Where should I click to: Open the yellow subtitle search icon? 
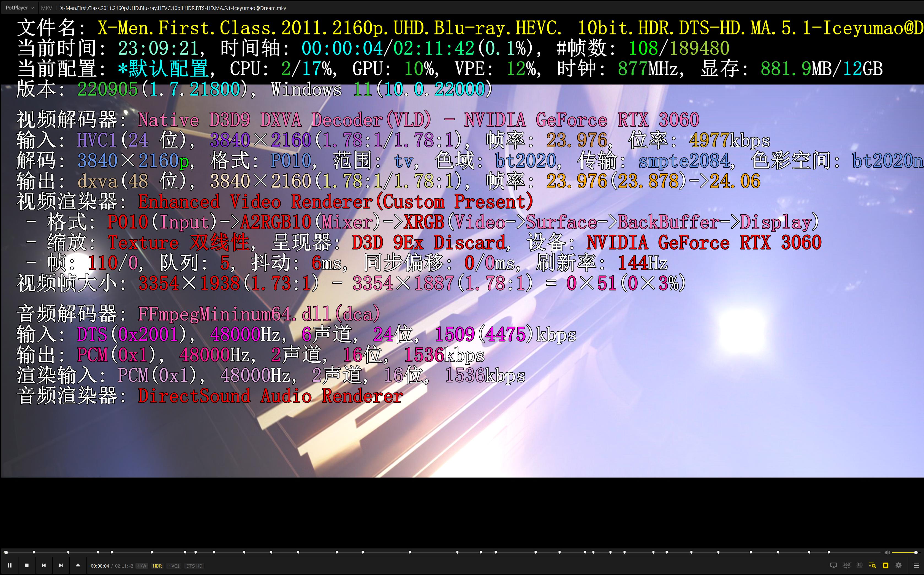pos(873,565)
